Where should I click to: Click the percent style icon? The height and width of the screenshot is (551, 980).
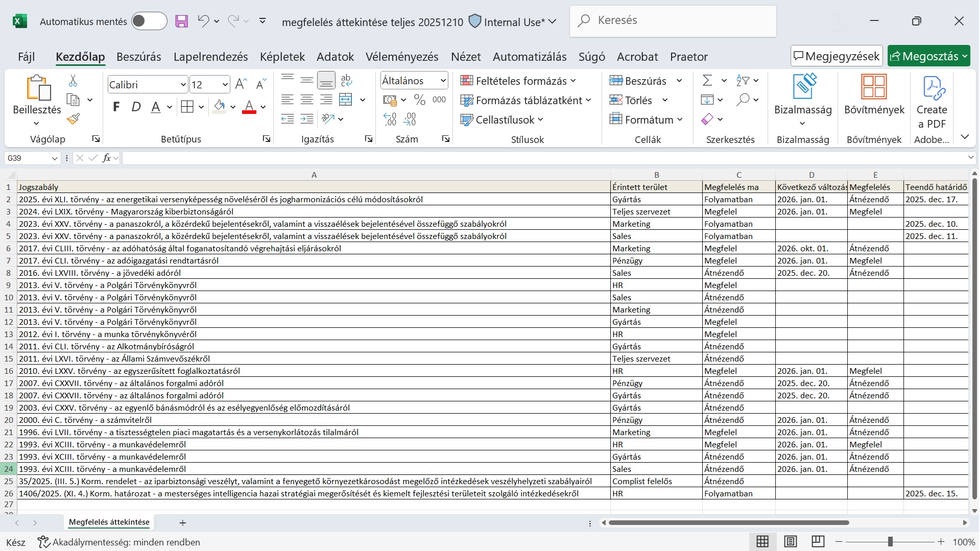[x=420, y=100]
